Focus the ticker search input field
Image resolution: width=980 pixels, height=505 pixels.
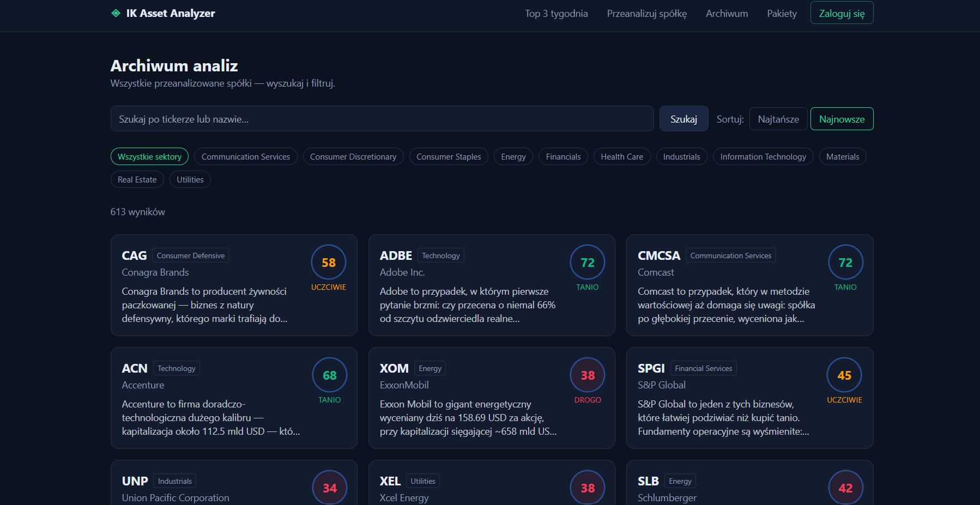[382, 119]
